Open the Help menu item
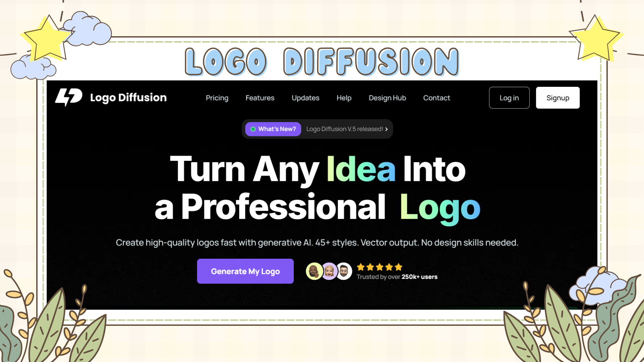The image size is (644, 362). 344,98
